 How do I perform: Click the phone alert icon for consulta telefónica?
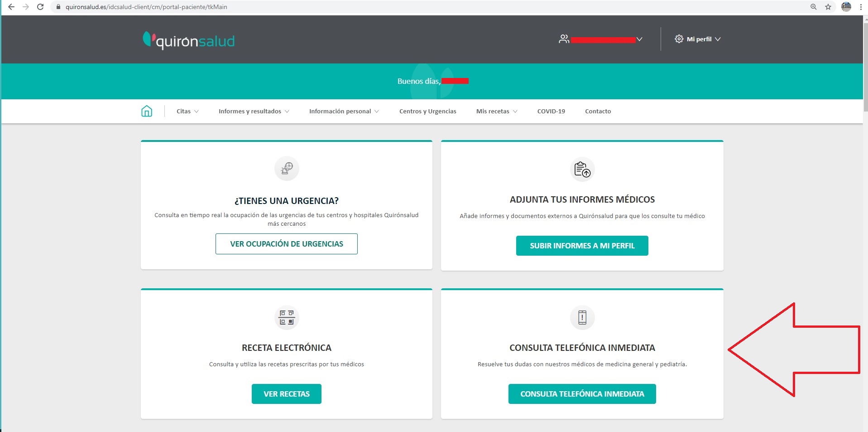click(582, 317)
